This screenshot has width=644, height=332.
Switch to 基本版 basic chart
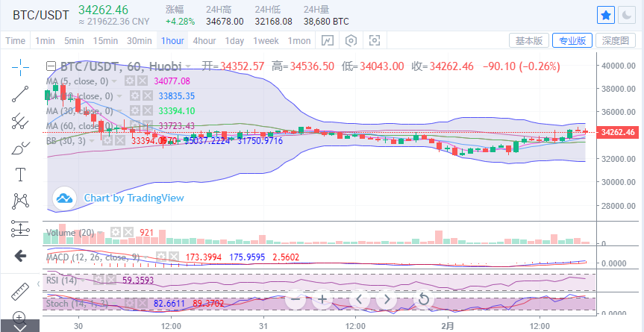tap(529, 40)
